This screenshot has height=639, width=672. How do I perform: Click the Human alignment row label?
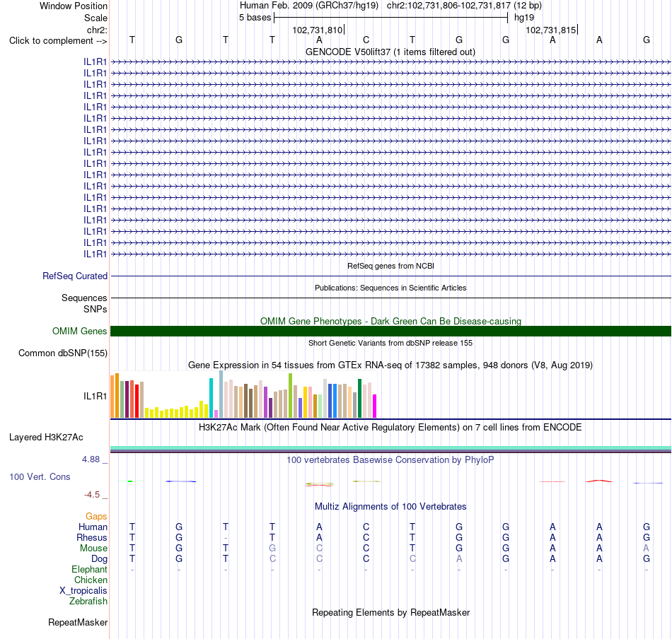93,527
